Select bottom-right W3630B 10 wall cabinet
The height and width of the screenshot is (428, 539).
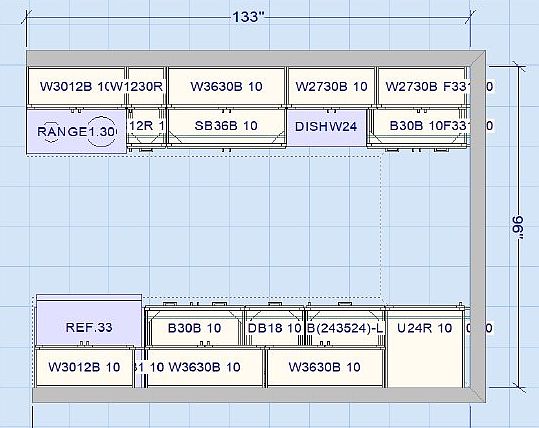(x=325, y=367)
